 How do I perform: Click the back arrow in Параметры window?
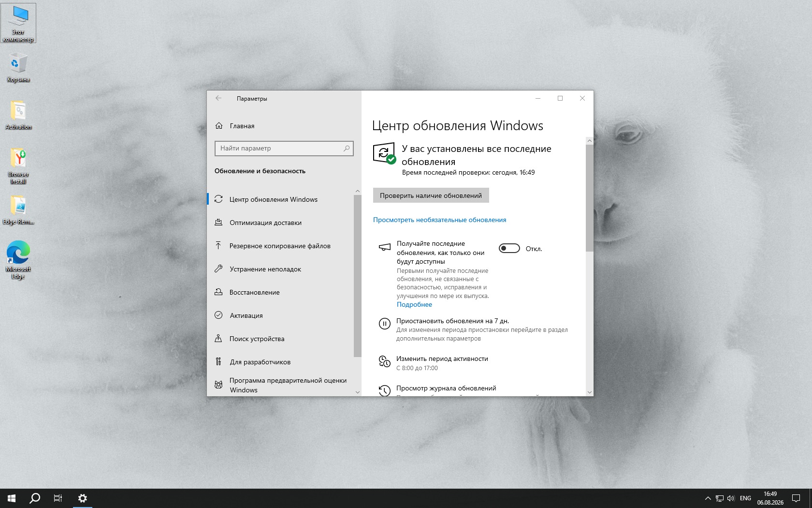tap(218, 98)
